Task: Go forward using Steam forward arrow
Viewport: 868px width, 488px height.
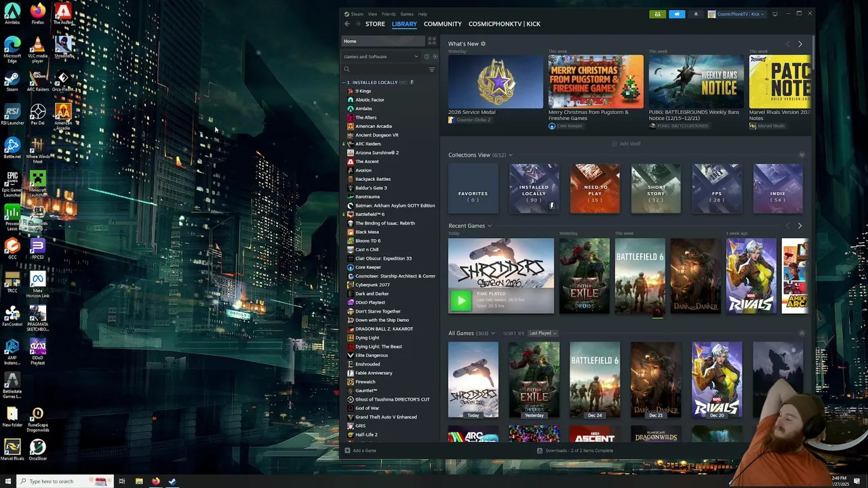Action: tap(357, 24)
